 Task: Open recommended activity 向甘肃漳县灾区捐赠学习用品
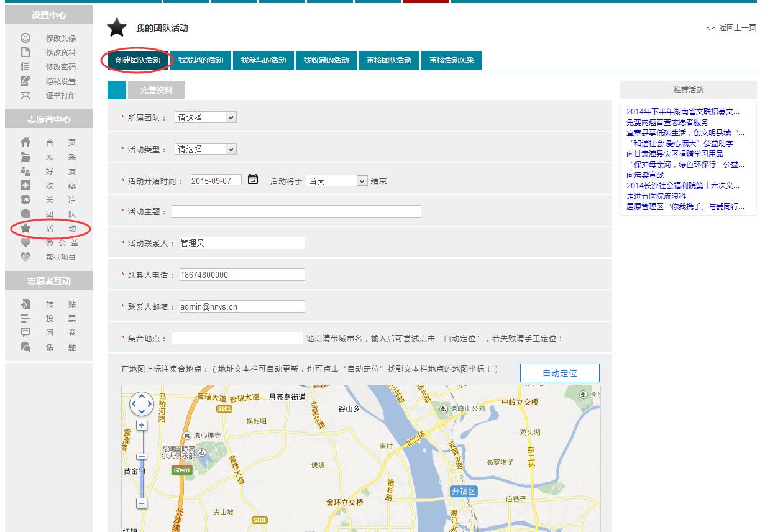(x=674, y=154)
